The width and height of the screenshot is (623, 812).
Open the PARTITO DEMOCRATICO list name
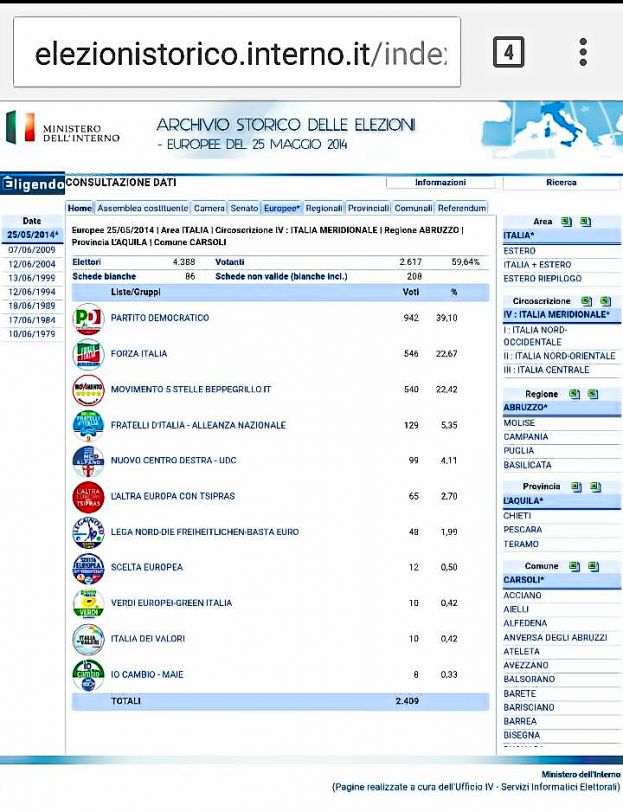point(160,318)
